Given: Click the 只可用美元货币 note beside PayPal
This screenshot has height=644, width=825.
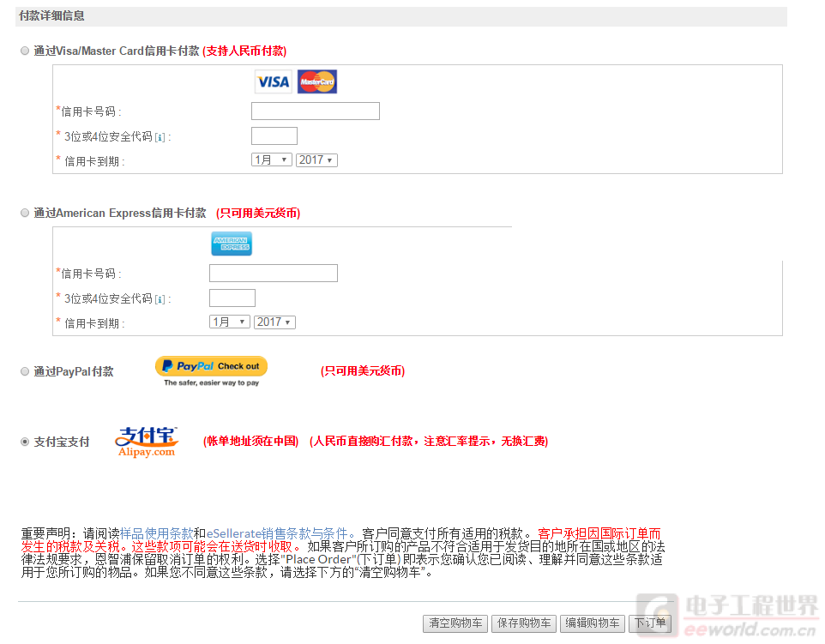Looking at the screenshot, I should coord(363,371).
